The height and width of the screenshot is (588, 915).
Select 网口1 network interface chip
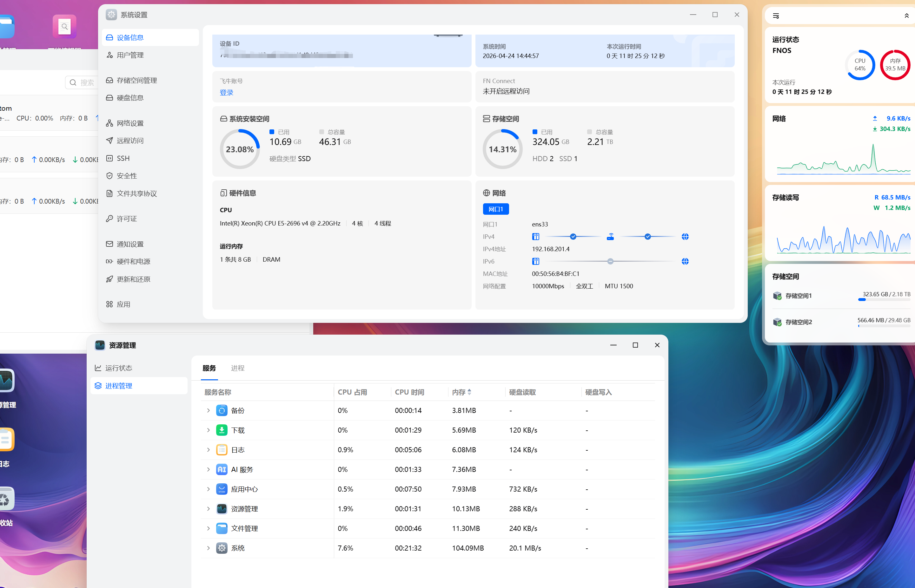[495, 209]
